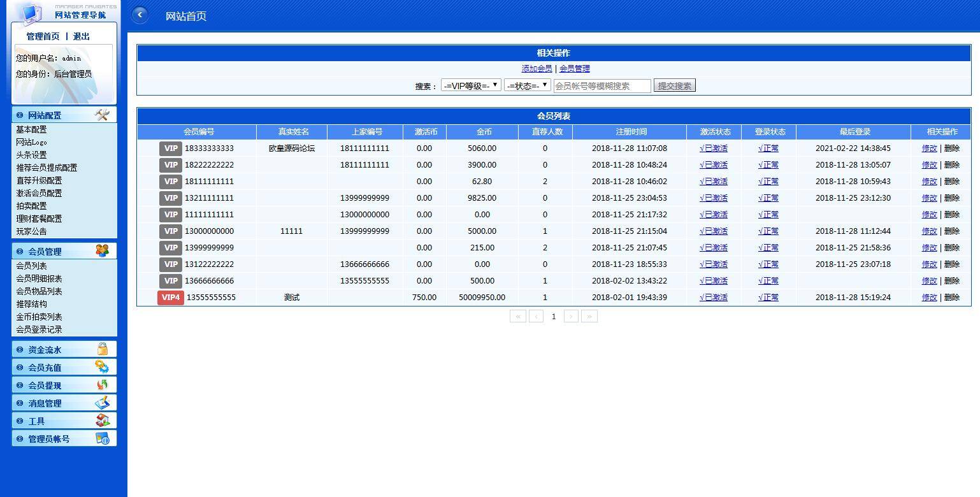The width and height of the screenshot is (980, 497).
Task: Open the 添加会员 link
Action: (537, 68)
